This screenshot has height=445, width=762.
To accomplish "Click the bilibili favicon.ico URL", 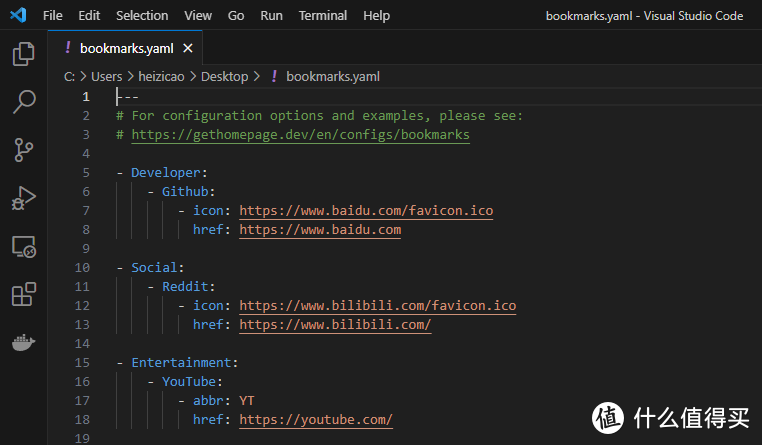I will point(377,305).
